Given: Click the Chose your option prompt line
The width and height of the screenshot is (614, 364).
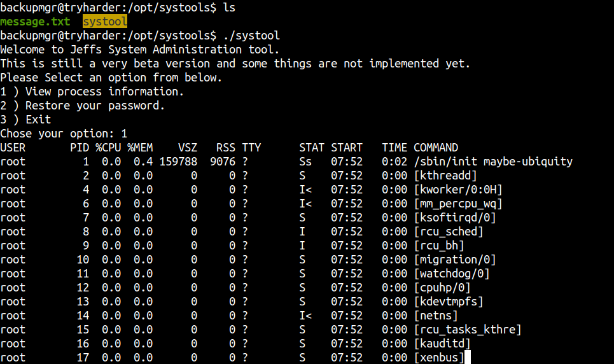Looking at the screenshot, I should (64, 134).
